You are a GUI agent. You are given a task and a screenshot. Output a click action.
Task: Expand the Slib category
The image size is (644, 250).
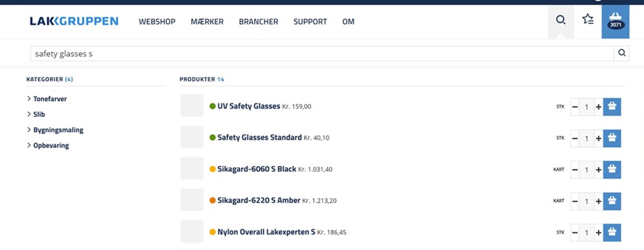pos(39,114)
